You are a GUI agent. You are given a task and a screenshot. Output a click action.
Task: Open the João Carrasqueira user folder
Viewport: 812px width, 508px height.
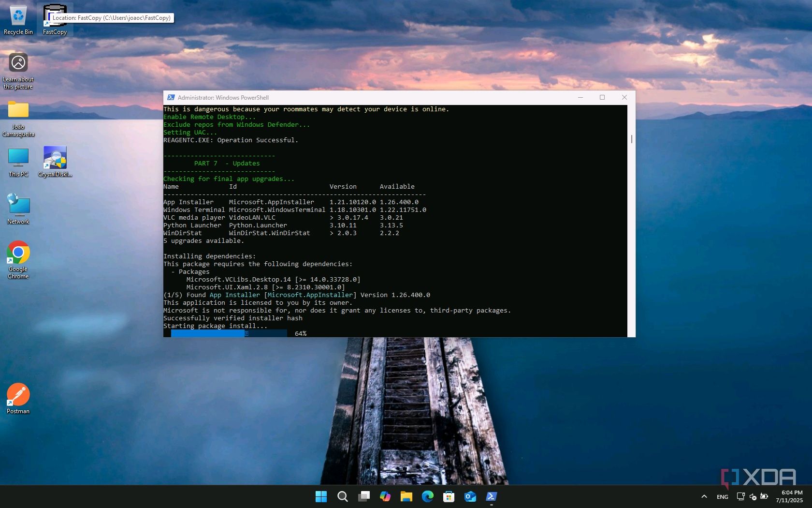tap(18, 111)
